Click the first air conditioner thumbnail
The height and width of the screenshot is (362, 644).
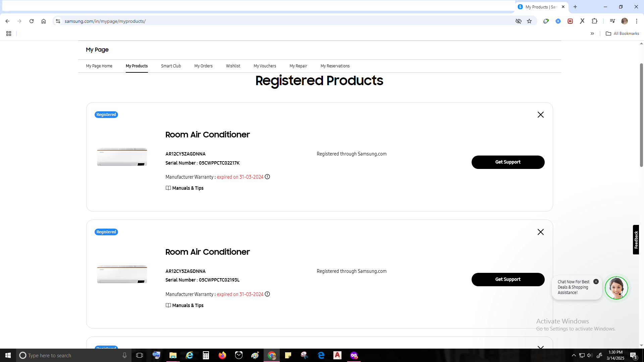click(122, 157)
